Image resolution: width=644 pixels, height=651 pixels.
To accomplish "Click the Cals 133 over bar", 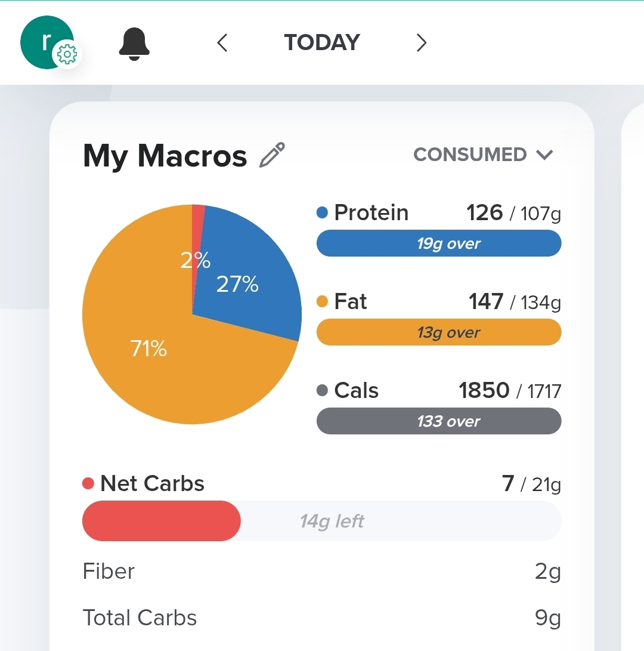I will tap(438, 421).
